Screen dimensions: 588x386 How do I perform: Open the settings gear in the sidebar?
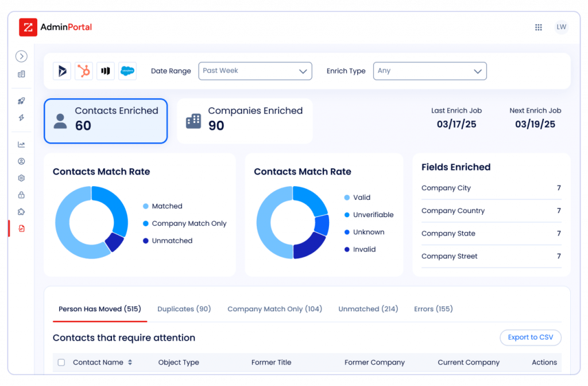tap(21, 178)
